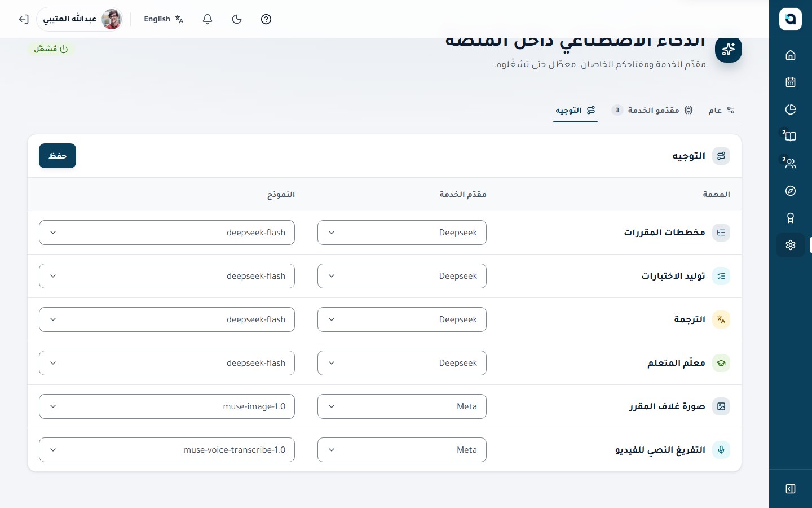This screenshot has width=812, height=508.
Task: Click the النموذج column header
Action: [281, 194]
